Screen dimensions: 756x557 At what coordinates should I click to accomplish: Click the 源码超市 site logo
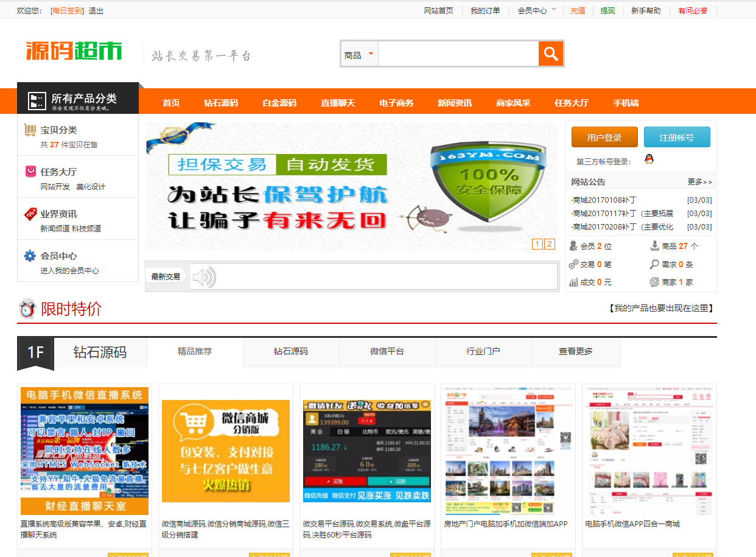pos(74,51)
